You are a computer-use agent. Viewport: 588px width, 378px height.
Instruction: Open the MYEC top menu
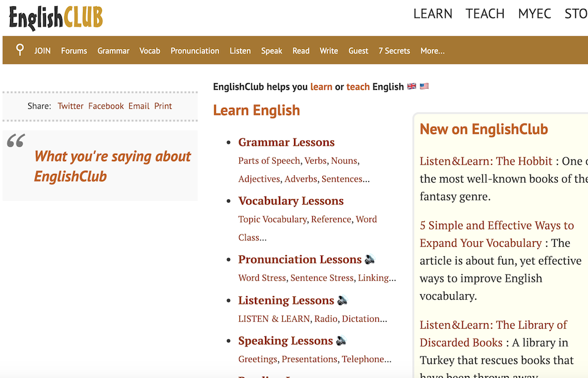click(x=534, y=14)
